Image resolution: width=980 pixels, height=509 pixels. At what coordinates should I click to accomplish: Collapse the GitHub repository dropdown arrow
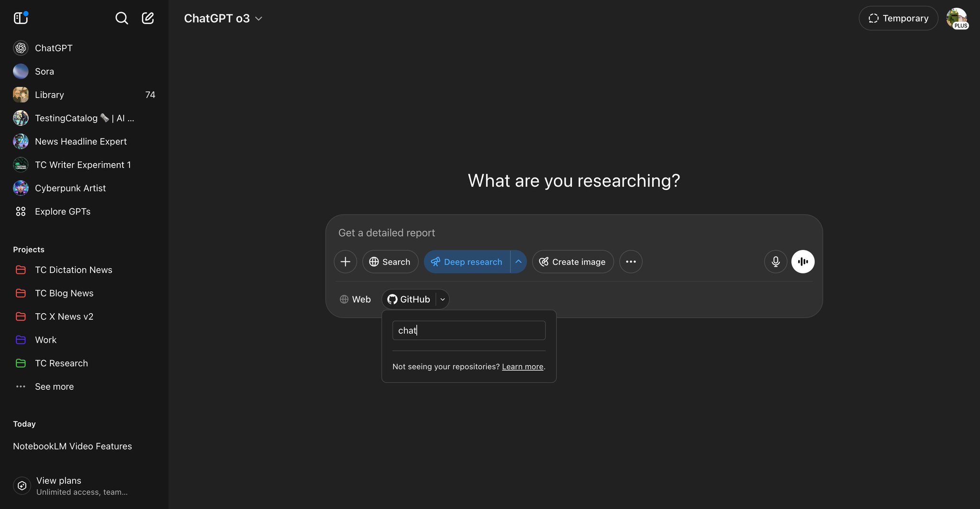pos(443,299)
